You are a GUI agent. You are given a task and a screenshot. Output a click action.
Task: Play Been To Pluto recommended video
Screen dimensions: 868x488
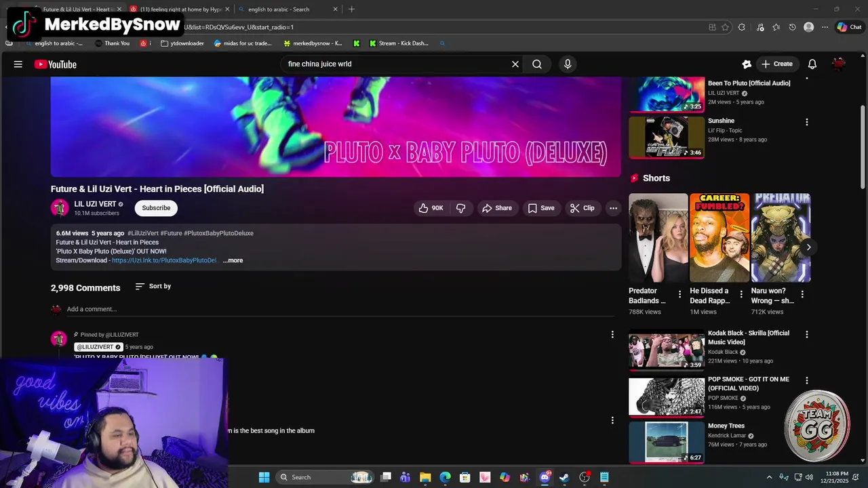pyautogui.click(x=667, y=94)
